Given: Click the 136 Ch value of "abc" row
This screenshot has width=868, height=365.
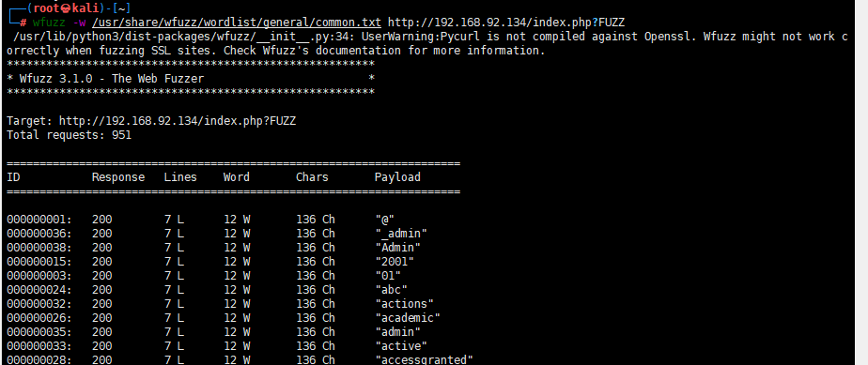Looking at the screenshot, I should [316, 290].
